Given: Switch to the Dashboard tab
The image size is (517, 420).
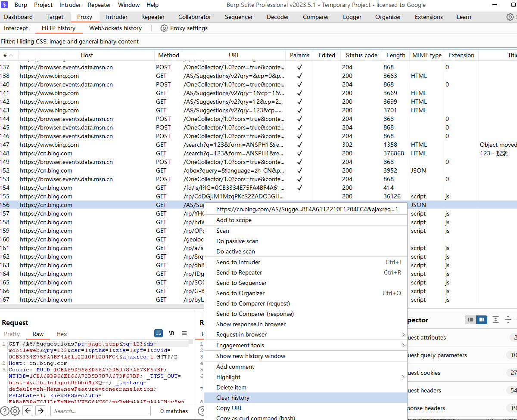Looking at the screenshot, I should [x=19, y=17].
